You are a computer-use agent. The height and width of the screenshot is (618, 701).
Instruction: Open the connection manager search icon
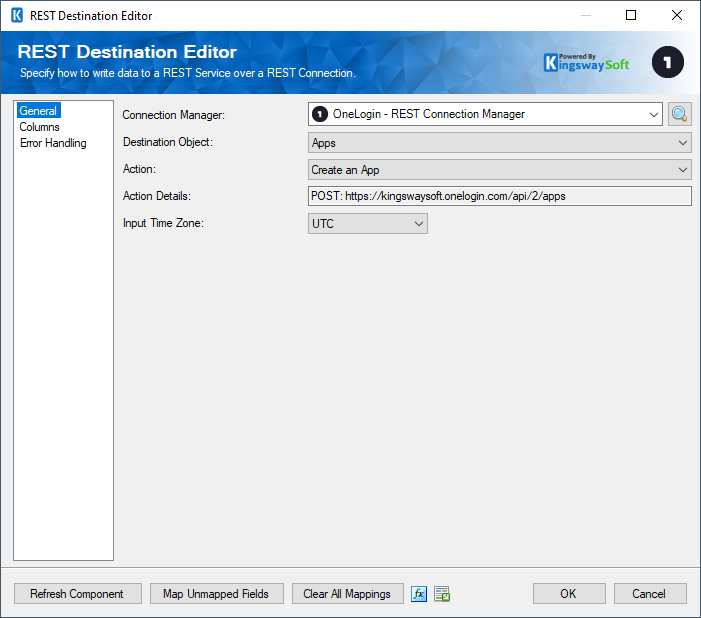pyautogui.click(x=680, y=114)
